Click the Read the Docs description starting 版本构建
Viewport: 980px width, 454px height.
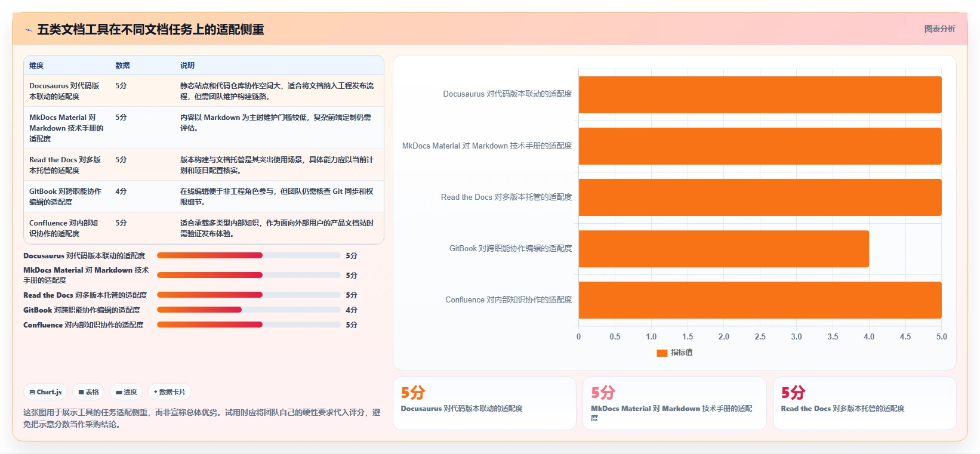click(277, 165)
